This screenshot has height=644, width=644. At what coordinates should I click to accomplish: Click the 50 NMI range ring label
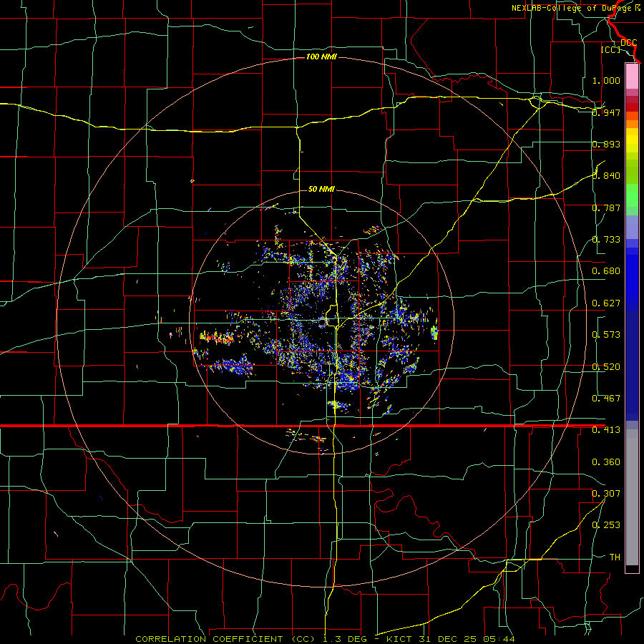pyautogui.click(x=321, y=190)
